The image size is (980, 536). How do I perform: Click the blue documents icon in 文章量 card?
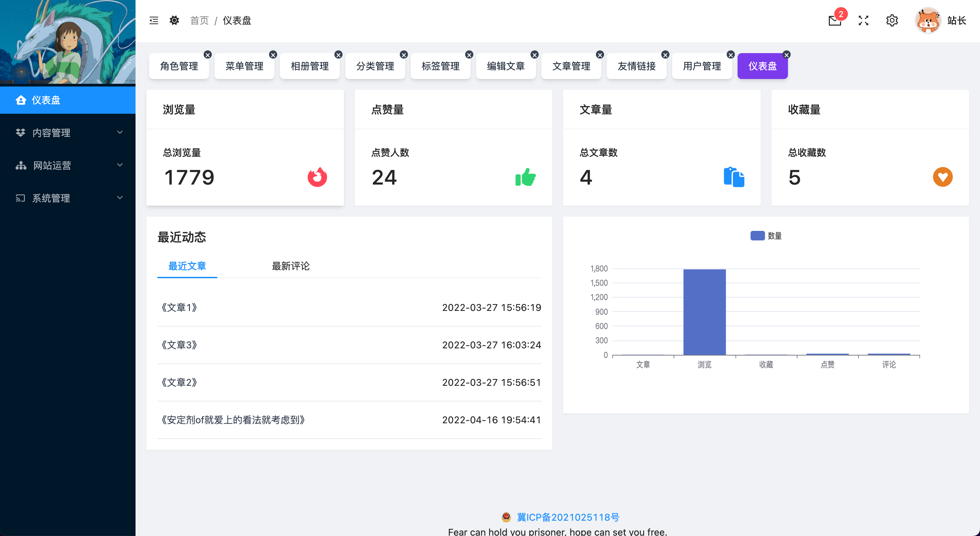click(734, 177)
